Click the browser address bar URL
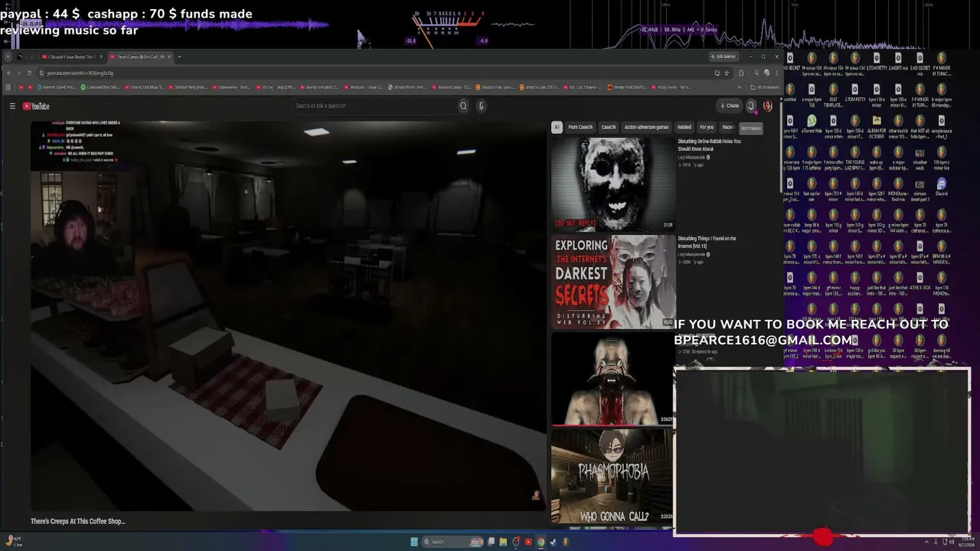 (x=80, y=73)
